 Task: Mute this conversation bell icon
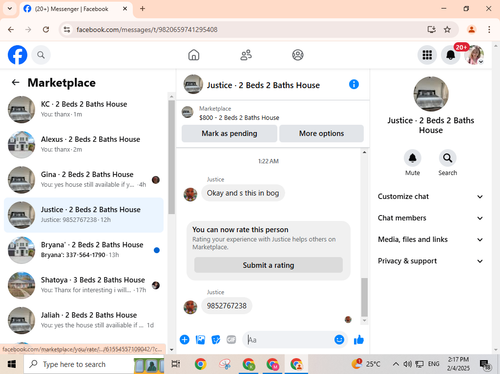coord(412,158)
